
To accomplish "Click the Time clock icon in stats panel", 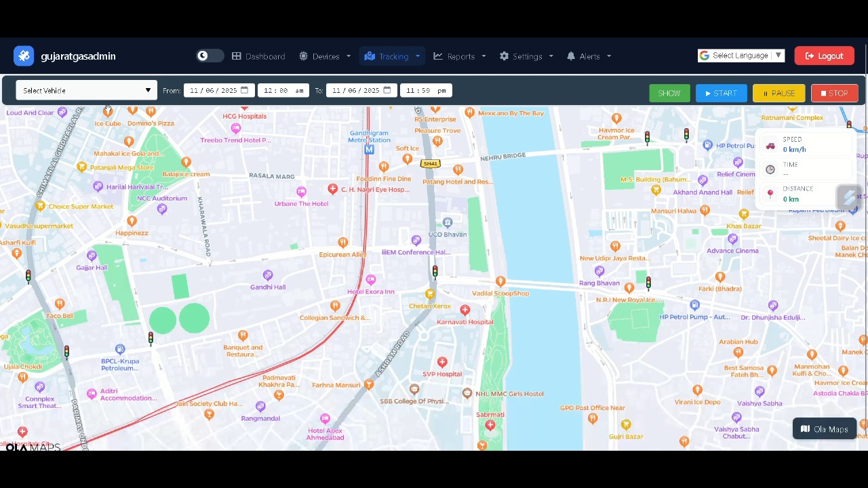I will pos(770,169).
